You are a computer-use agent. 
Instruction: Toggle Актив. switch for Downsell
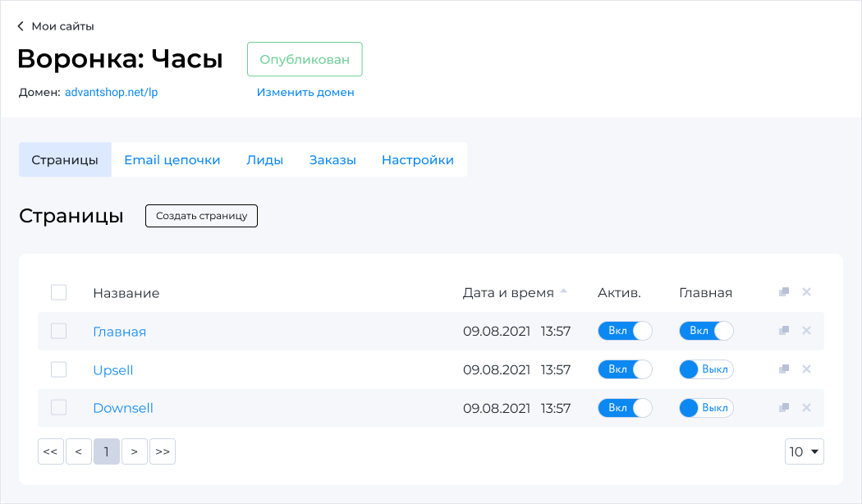(625, 408)
